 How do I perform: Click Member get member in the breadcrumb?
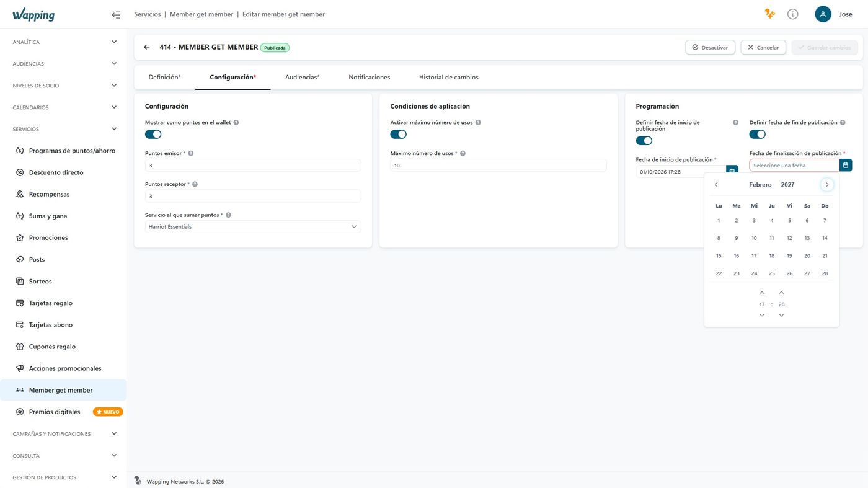(201, 14)
